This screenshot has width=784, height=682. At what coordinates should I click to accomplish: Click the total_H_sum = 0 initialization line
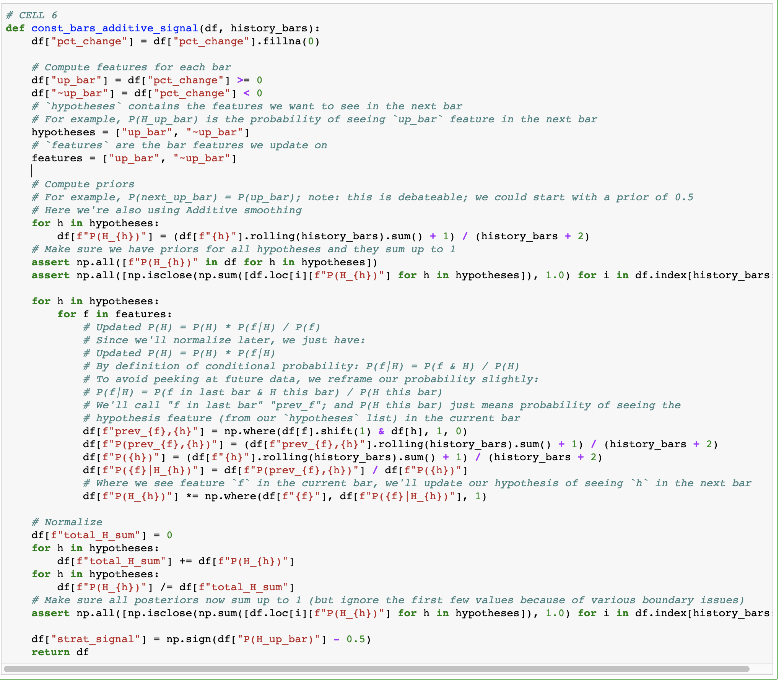102,535
